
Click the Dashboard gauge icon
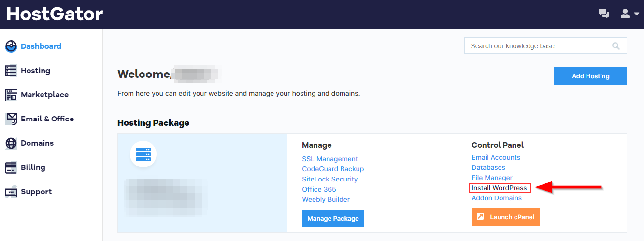coord(11,46)
